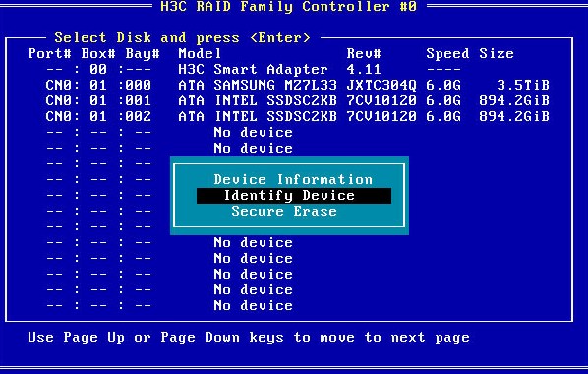Click the 3.5TiB size value
The image size is (588, 374).
[x=523, y=86]
